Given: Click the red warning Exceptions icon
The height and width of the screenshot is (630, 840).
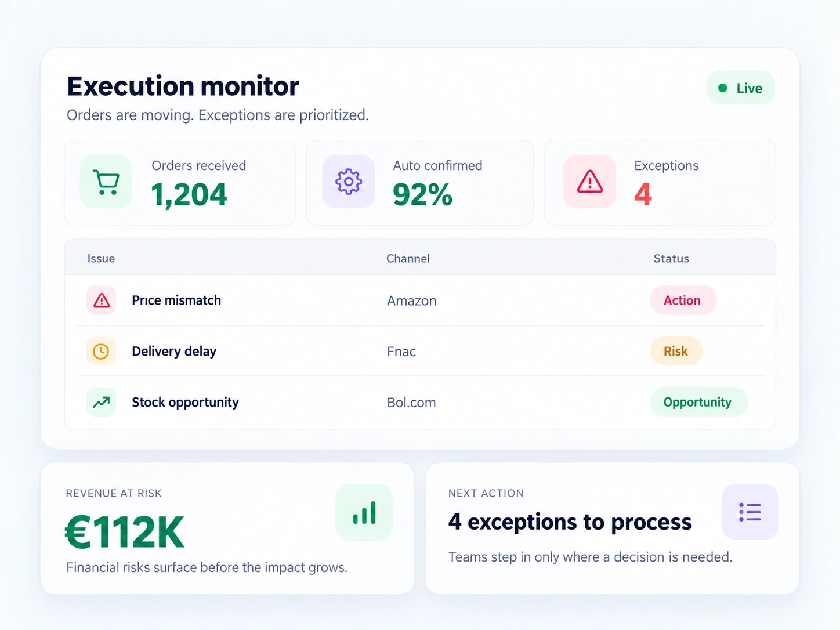Looking at the screenshot, I should [x=590, y=182].
